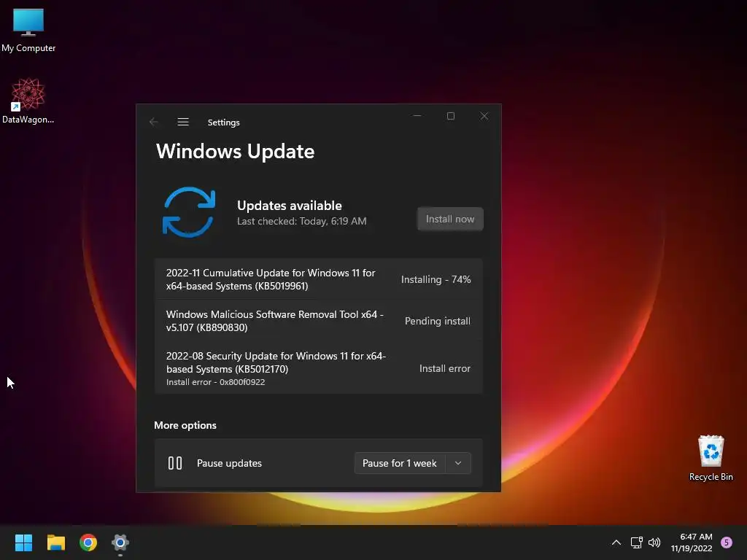Screen dimensions: 747x560
Task: Open File Explorer from the taskbar
Action: coord(55,542)
